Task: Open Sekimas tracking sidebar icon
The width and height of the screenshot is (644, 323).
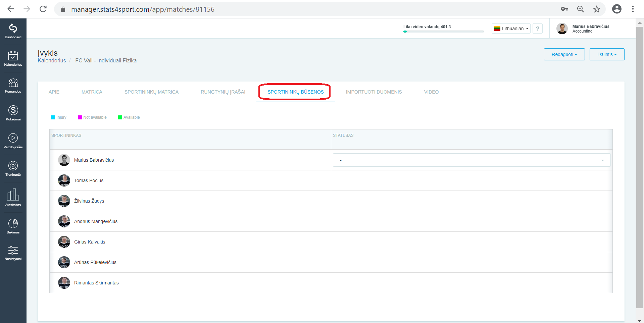Action: 13,226
